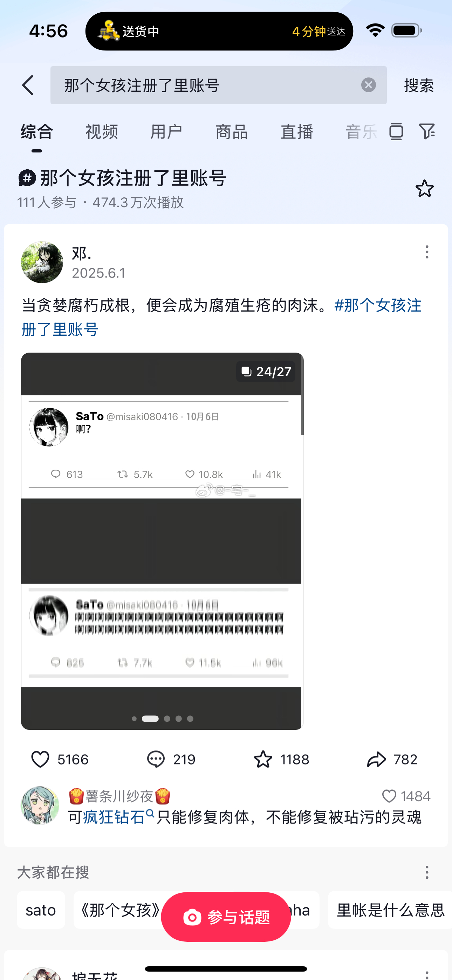This screenshot has width=452, height=980.
Task: Switch to the 视频 tab
Action: (x=102, y=132)
